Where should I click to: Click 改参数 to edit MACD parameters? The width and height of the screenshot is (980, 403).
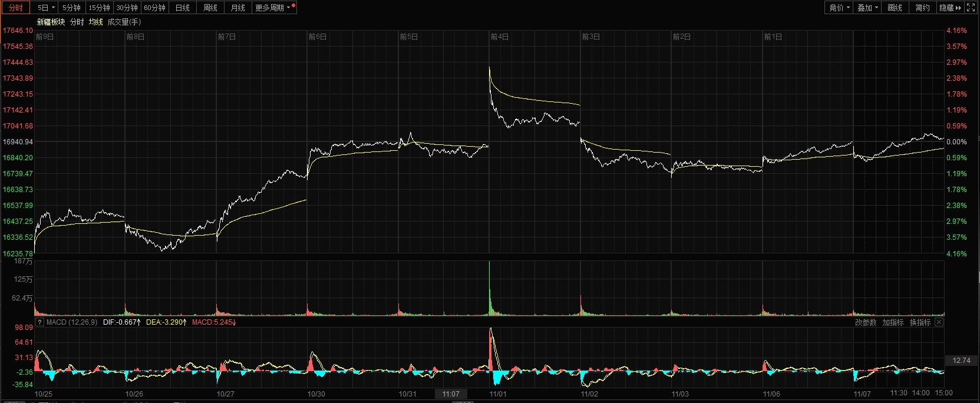[866, 322]
